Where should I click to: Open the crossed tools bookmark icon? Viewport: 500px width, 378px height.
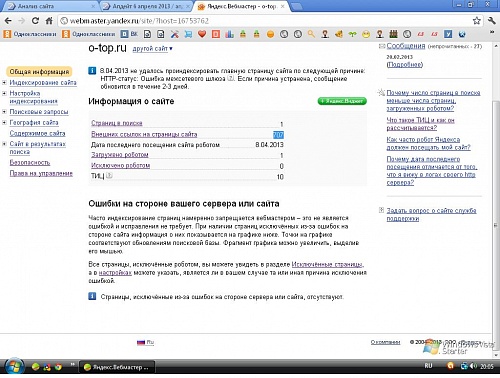point(175,34)
